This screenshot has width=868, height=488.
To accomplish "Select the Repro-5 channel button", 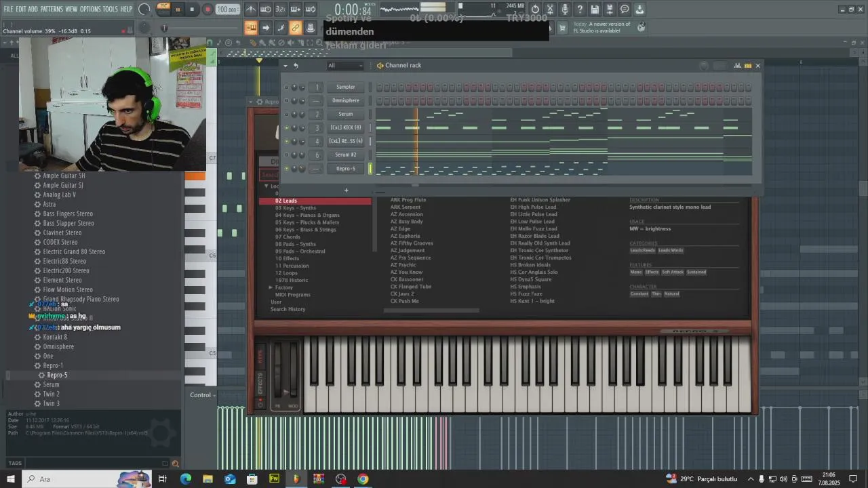I will tap(345, 169).
